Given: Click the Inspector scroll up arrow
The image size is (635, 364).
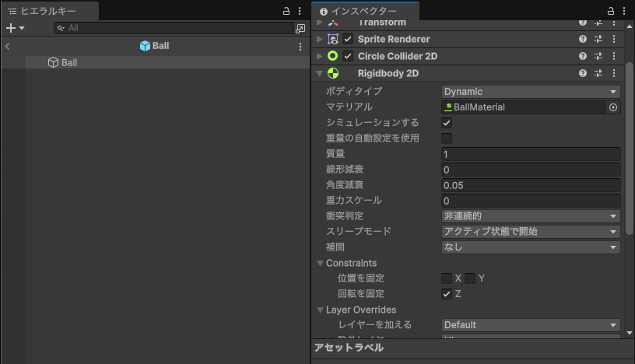Looking at the screenshot, I should click(630, 26).
